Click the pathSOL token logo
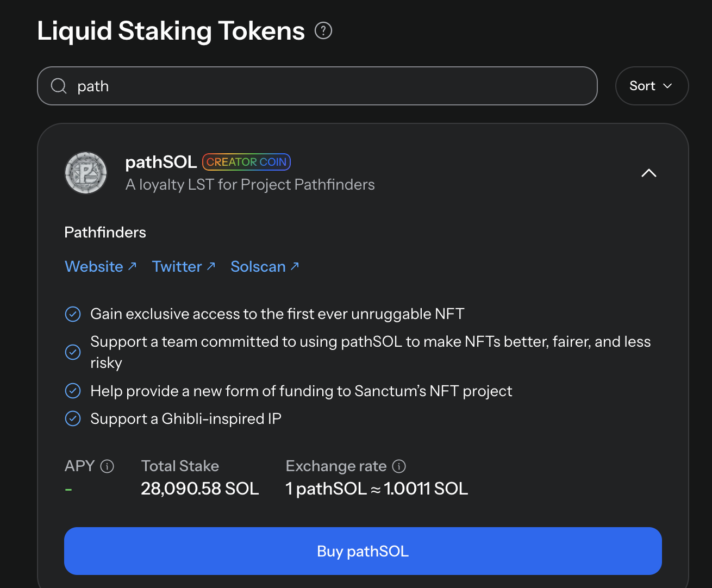Screen dimensions: 712x588 click(x=86, y=173)
